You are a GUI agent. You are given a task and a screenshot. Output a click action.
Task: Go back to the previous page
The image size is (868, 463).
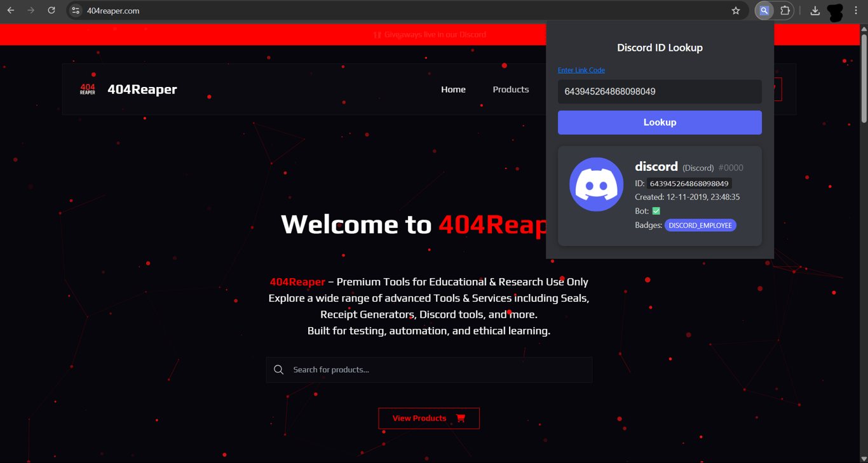pyautogui.click(x=11, y=11)
